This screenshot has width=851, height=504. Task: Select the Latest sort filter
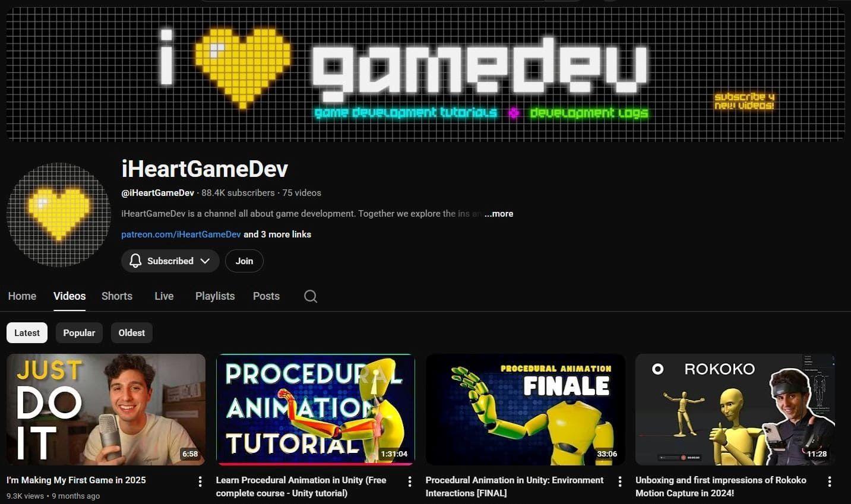click(27, 333)
